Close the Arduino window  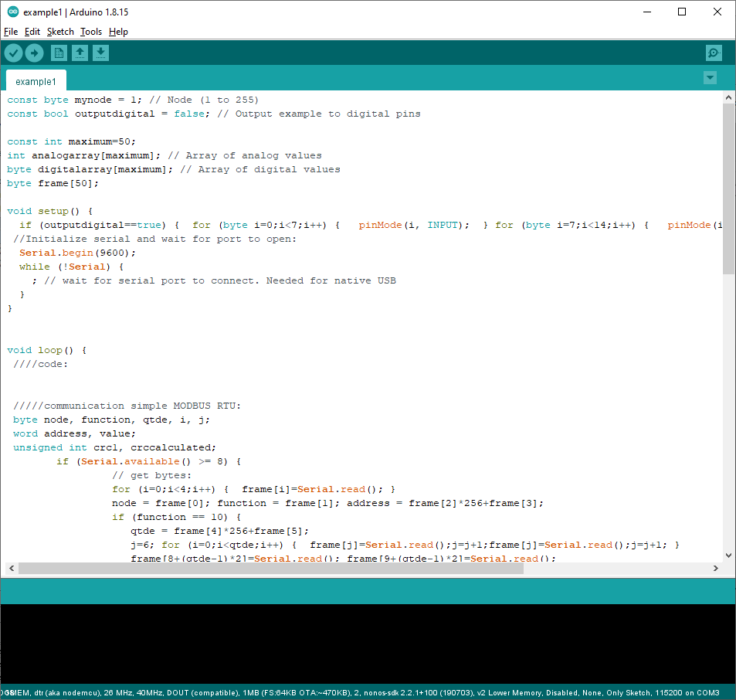[x=717, y=12]
